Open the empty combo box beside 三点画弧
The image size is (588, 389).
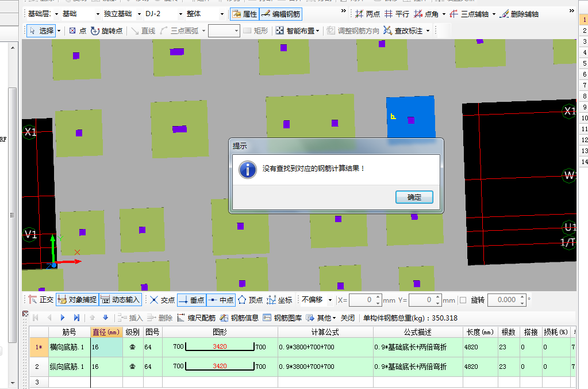click(x=224, y=31)
